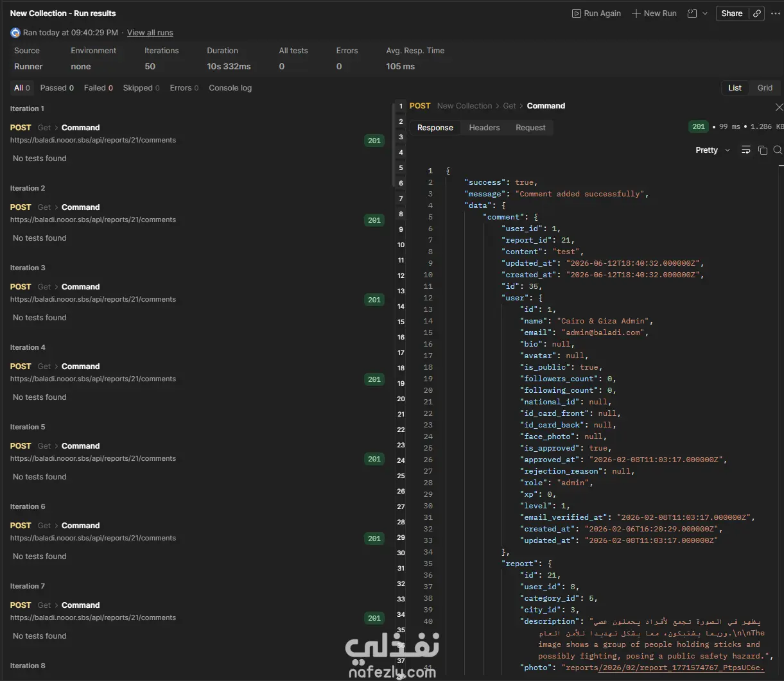Select the Response tab
The height and width of the screenshot is (681, 784).
pyautogui.click(x=435, y=128)
